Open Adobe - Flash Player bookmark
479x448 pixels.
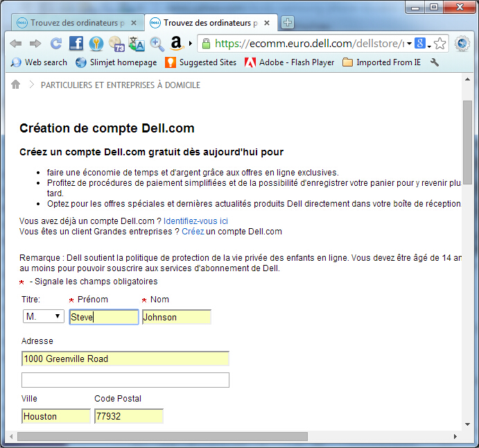click(289, 62)
